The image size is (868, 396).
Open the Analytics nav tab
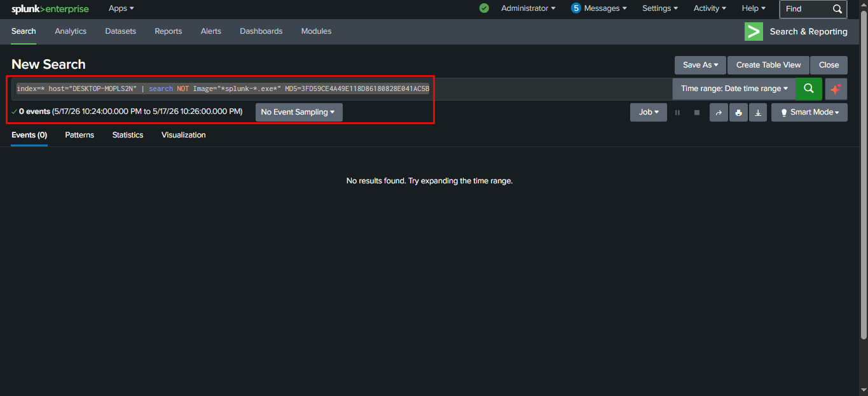point(71,31)
